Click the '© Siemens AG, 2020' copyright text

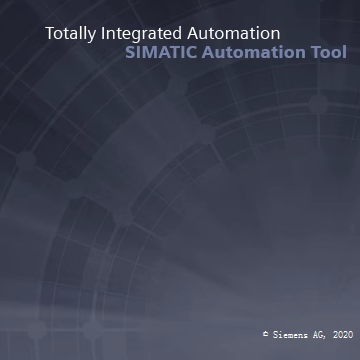coord(308,335)
